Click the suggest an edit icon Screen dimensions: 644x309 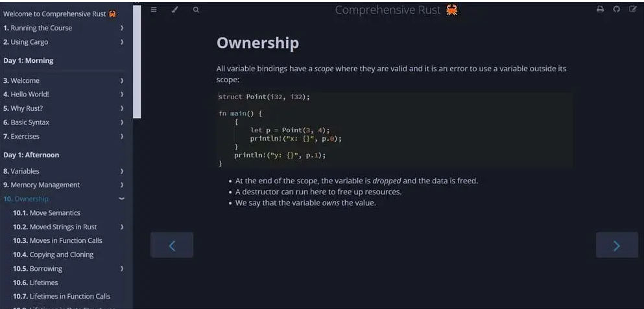coord(633,10)
